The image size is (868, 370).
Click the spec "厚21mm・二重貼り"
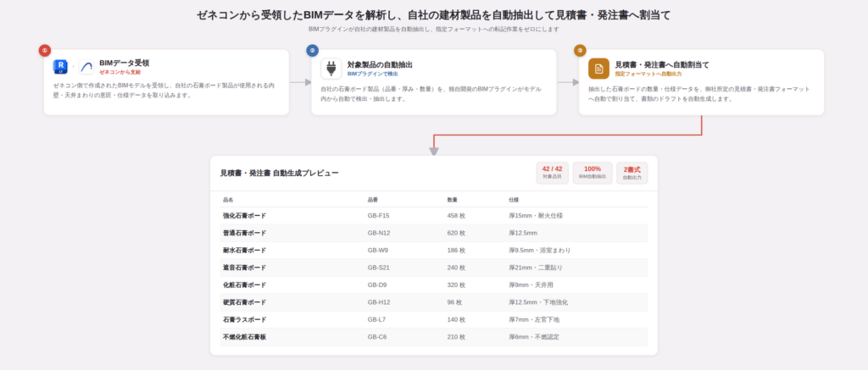[536, 268]
